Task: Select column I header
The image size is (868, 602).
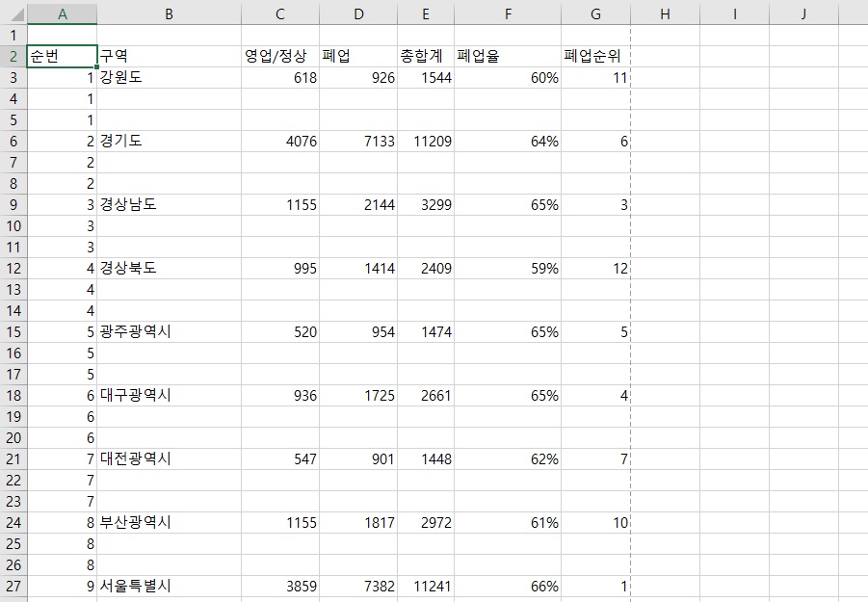Action: (735, 13)
